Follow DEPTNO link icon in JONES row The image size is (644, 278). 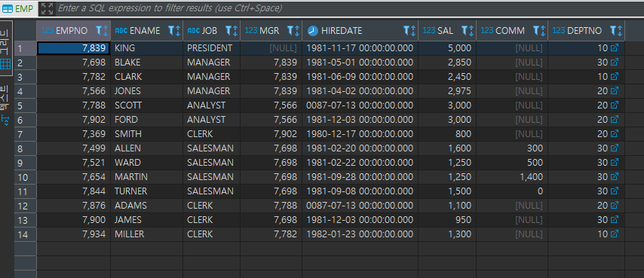click(x=615, y=91)
